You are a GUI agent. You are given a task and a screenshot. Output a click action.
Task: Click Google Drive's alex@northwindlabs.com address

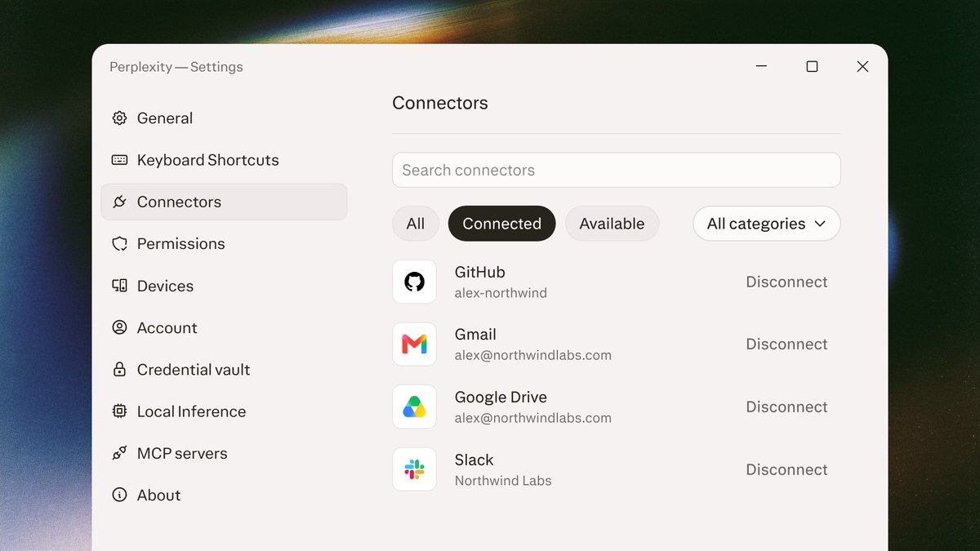pyautogui.click(x=533, y=418)
